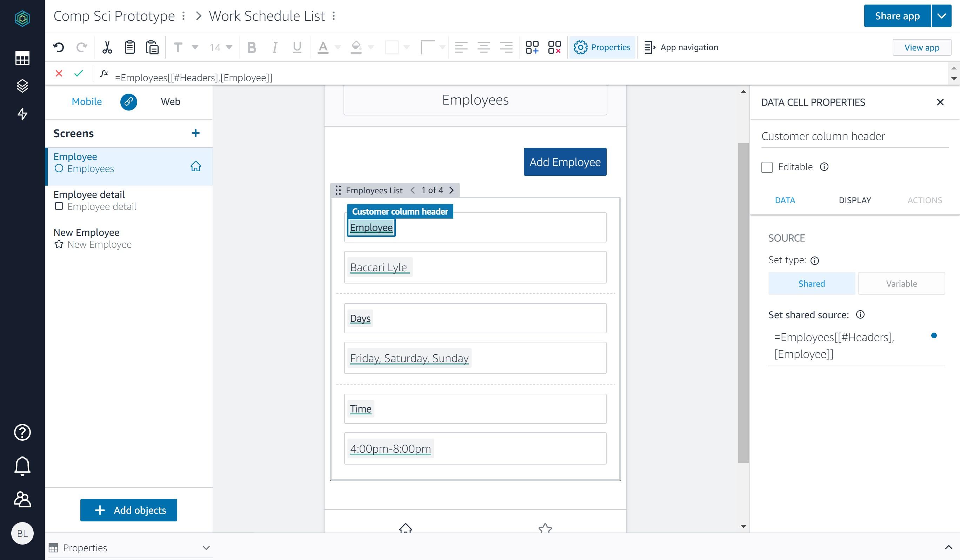The height and width of the screenshot is (560, 960).
Task: Open font size 14 dropdown
Action: 221,47
